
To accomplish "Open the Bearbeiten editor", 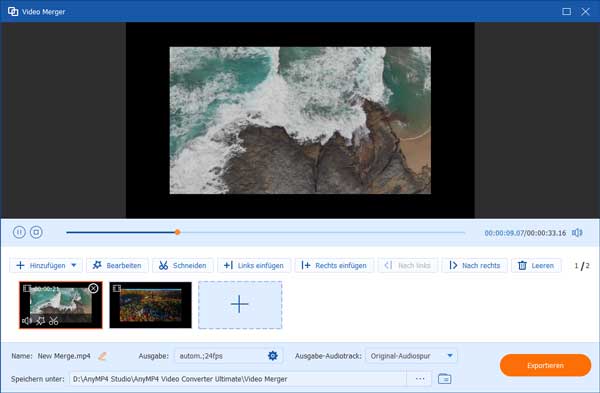I will (x=117, y=265).
